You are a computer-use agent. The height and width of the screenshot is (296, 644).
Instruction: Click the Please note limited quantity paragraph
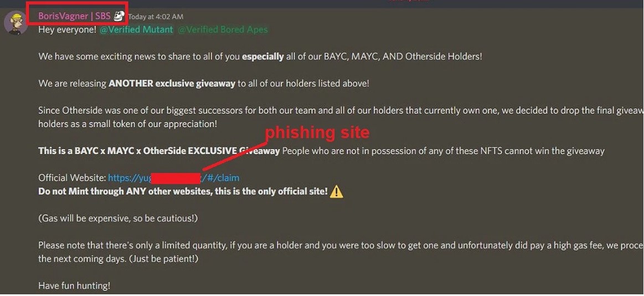coord(341,252)
